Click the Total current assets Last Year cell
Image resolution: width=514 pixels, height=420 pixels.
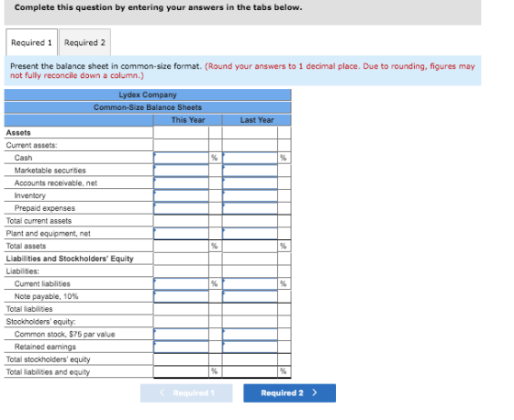(x=250, y=221)
